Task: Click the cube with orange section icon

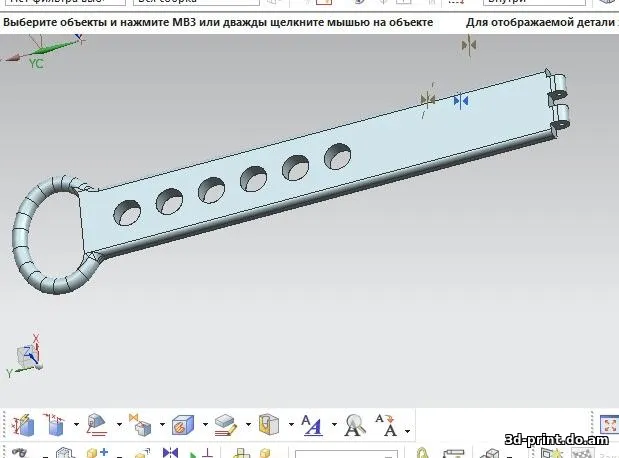Action: click(x=183, y=425)
